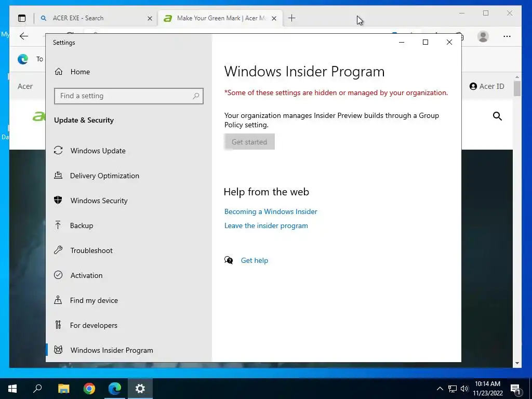The width and height of the screenshot is (532, 399).
Task: Go back in Edge browser
Action: pyautogui.click(x=24, y=36)
